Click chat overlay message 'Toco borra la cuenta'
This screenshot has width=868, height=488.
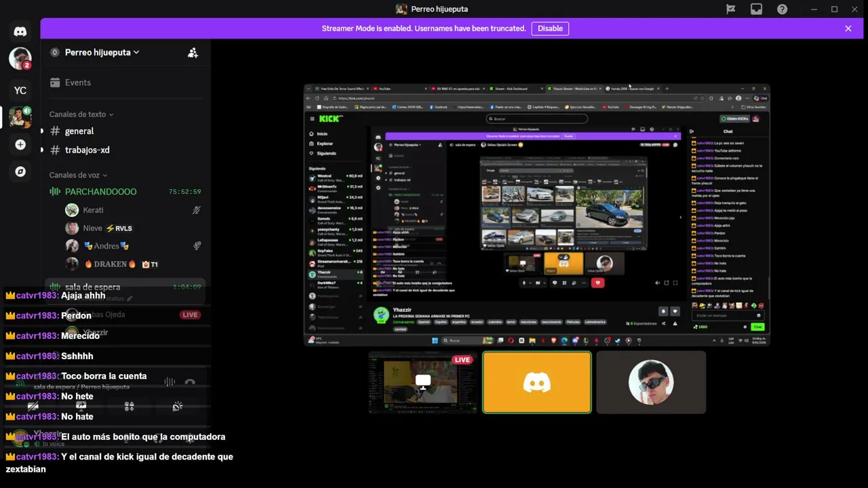(104, 376)
